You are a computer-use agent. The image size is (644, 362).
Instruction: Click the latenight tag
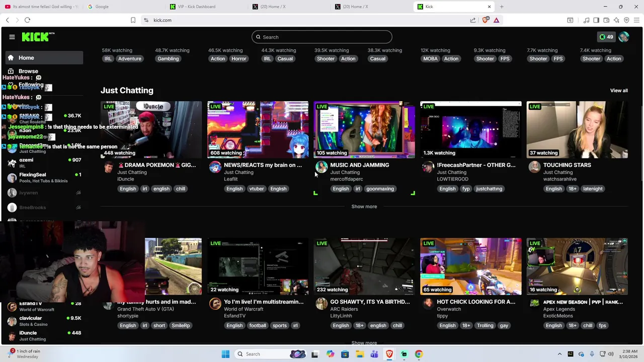point(592,189)
